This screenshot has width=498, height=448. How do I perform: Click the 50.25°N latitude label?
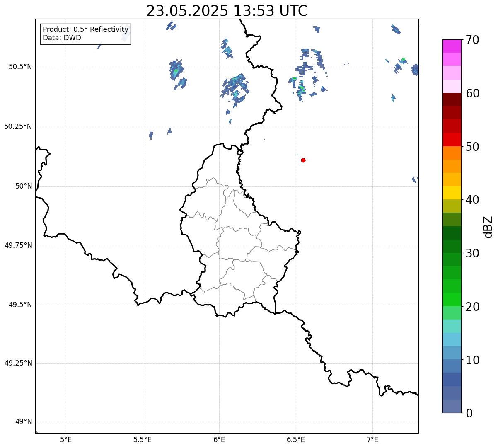18,126
